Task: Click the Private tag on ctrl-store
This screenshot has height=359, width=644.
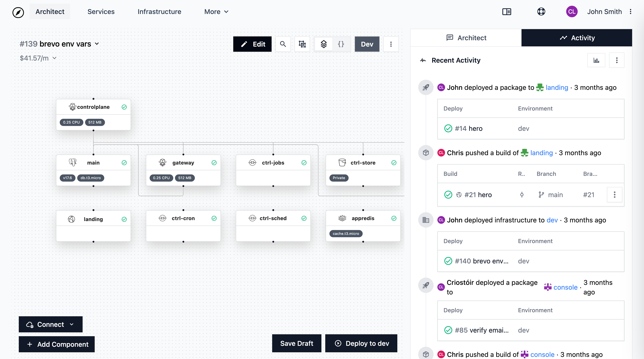Action: pos(339,178)
